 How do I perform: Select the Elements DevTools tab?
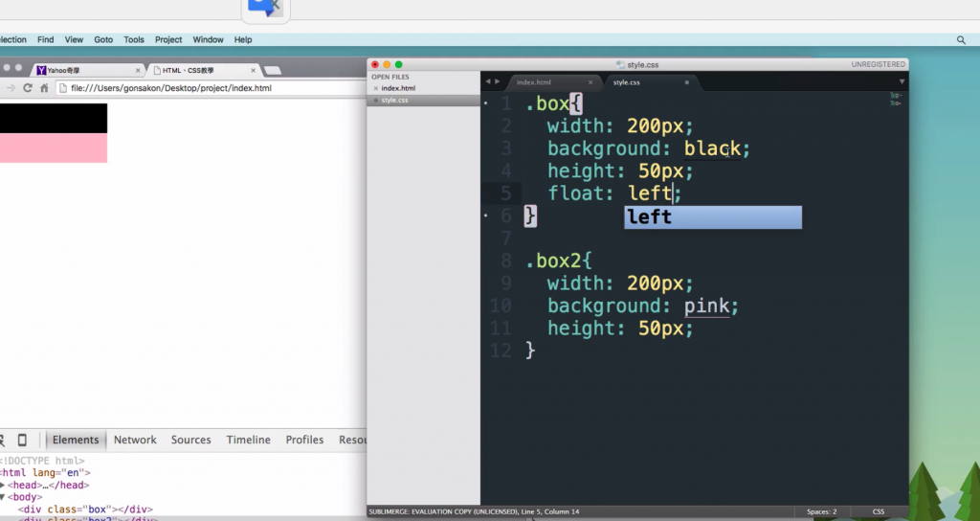pyautogui.click(x=76, y=440)
